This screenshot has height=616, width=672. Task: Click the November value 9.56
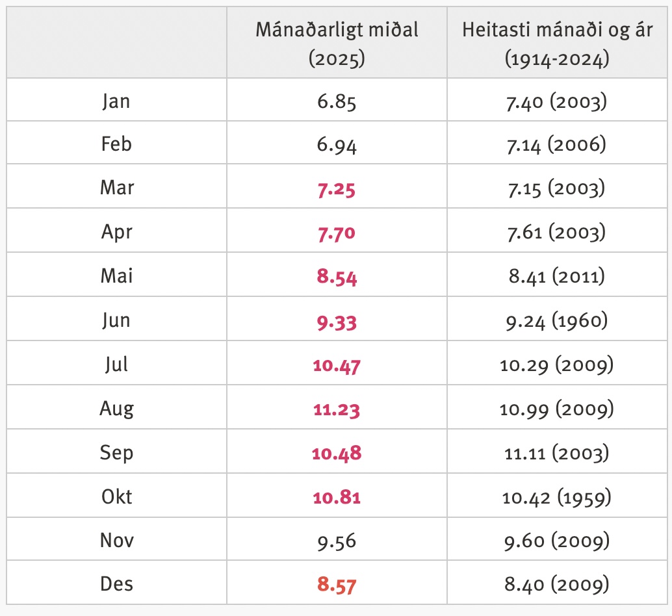pos(337,541)
